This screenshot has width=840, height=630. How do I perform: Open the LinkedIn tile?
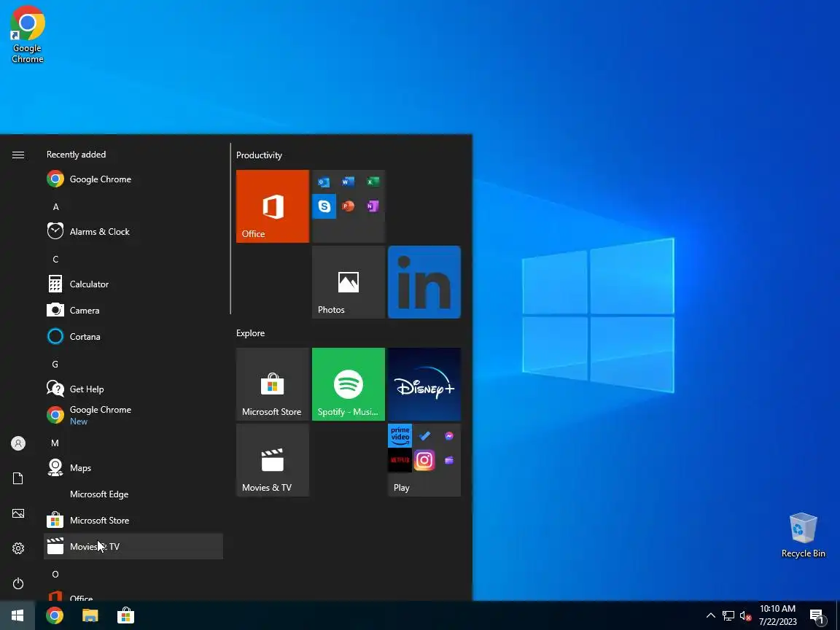pos(424,281)
